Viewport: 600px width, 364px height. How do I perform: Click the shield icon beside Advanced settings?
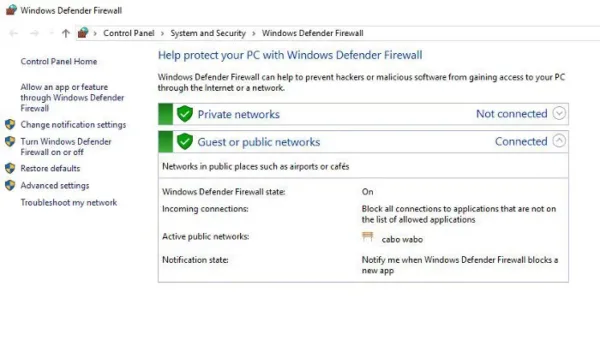[10, 186]
